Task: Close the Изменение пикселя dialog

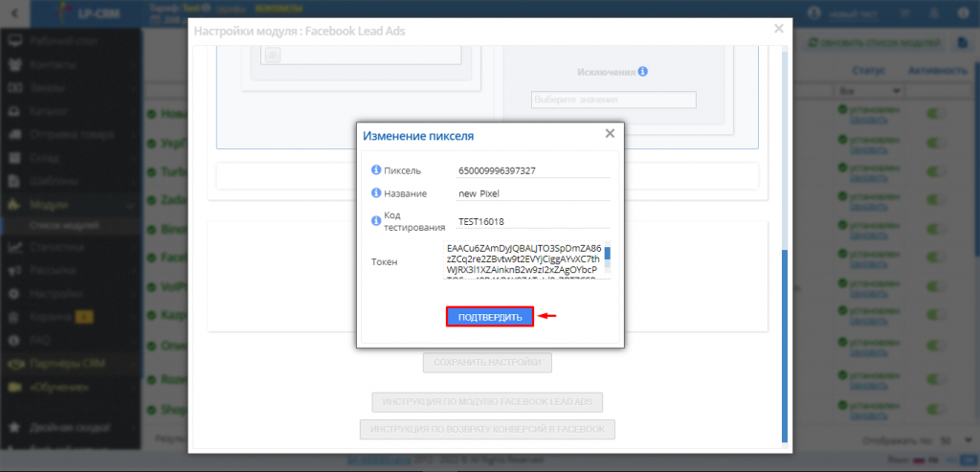Action: coord(610,133)
